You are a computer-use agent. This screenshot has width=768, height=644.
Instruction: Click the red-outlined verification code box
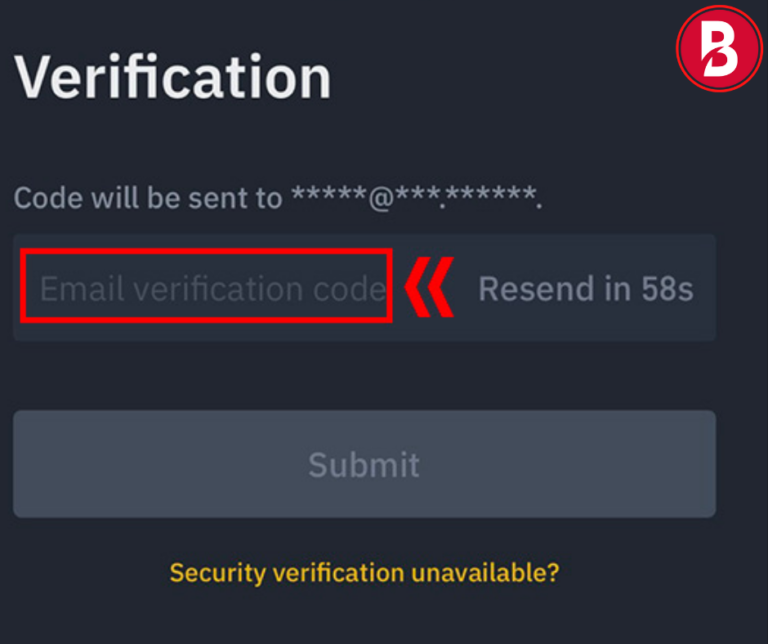[x=206, y=286]
